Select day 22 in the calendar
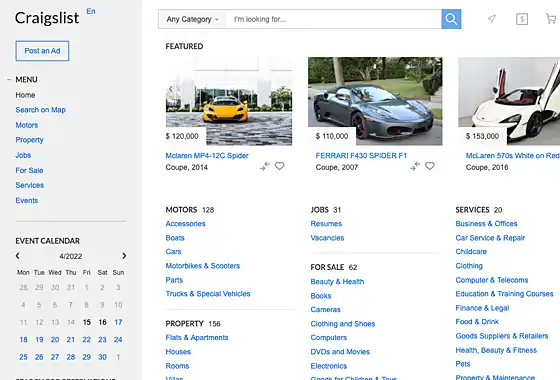Screen dimensions: 560x380 pyautogui.click(x=86, y=340)
